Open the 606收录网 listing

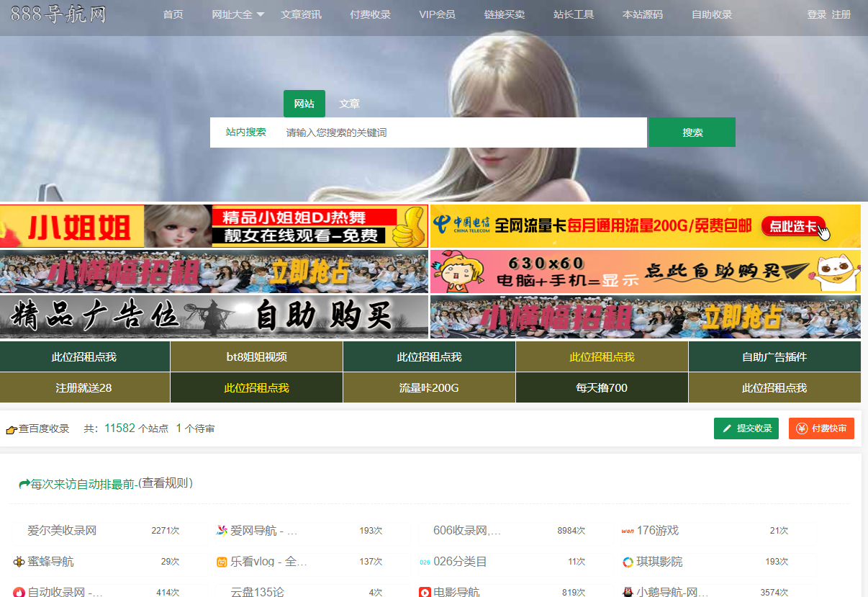tap(467, 531)
